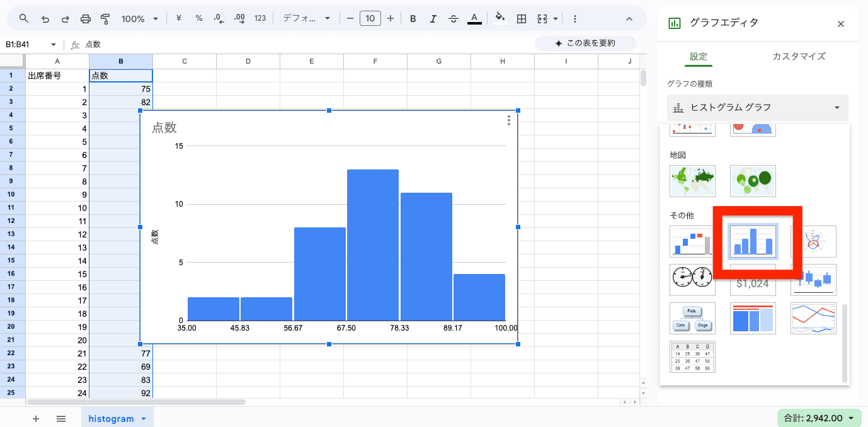Toggle bold formatting
This screenshot has width=868, height=427.
(x=413, y=19)
